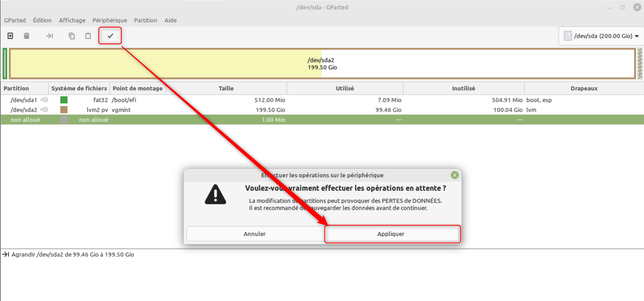
Task: Click the brown lvm2 pv color swatch
Action: 64,110
